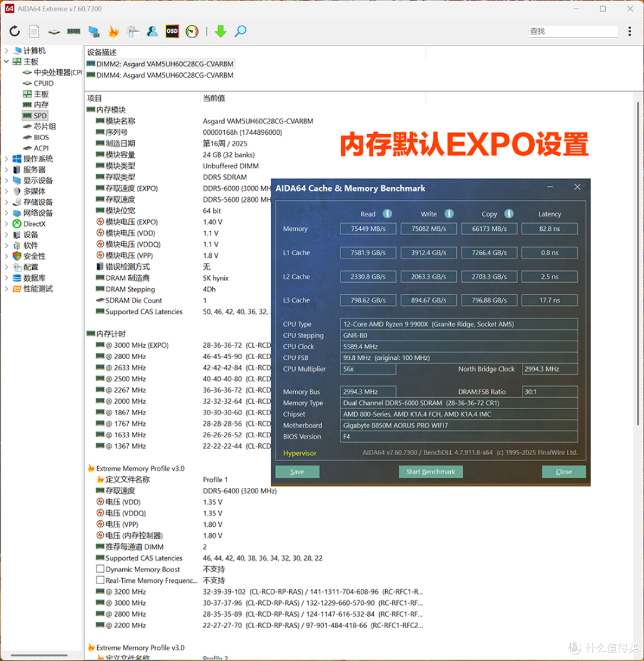This screenshot has width=644, height=661.
Task: Click Save in the benchmark window
Action: [x=298, y=472]
